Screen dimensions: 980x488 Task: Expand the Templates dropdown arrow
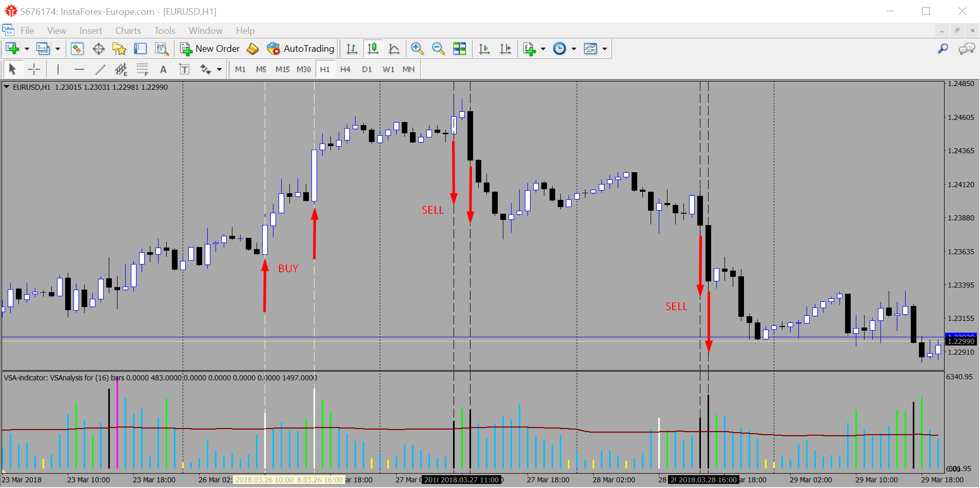[x=604, y=49]
